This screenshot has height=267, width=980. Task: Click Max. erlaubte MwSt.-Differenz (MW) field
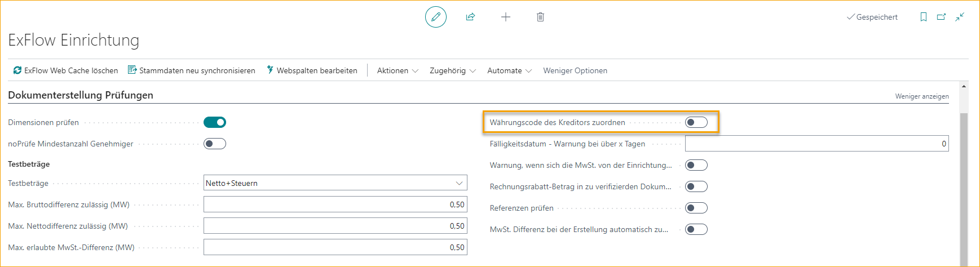coord(336,247)
